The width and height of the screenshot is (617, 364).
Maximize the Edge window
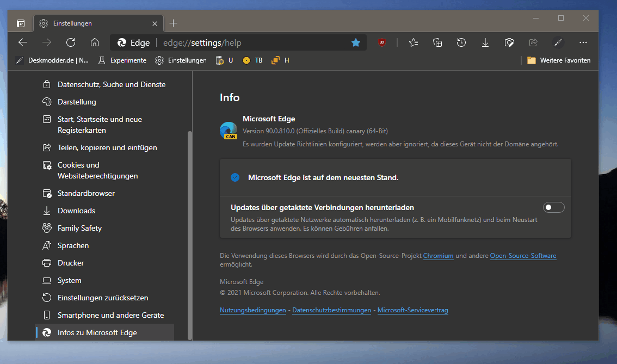(x=561, y=18)
